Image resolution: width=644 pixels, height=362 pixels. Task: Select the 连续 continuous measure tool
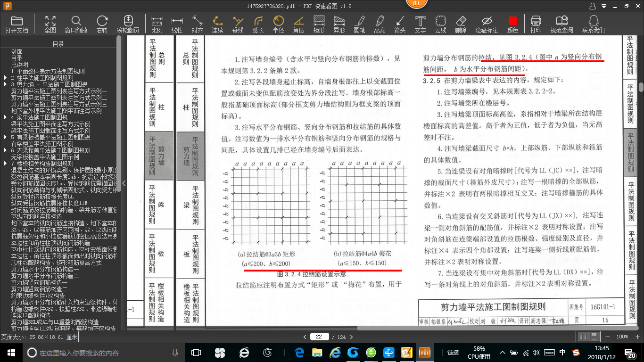tap(217, 24)
